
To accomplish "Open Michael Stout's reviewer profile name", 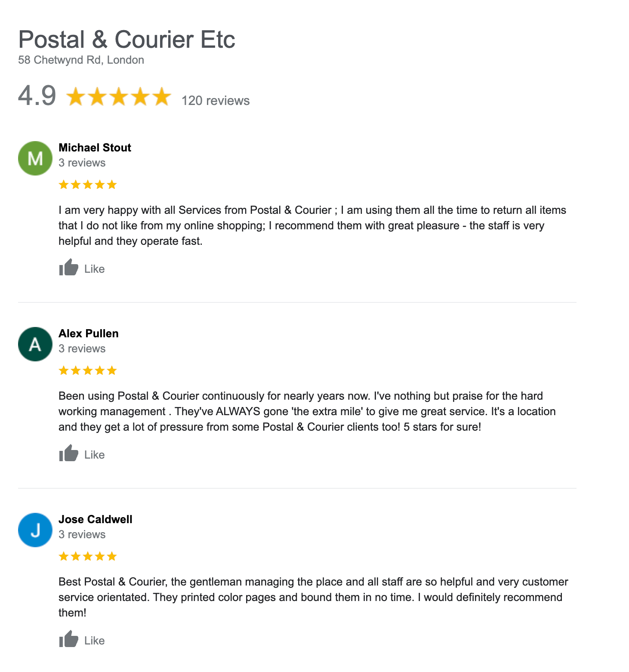I will [95, 148].
